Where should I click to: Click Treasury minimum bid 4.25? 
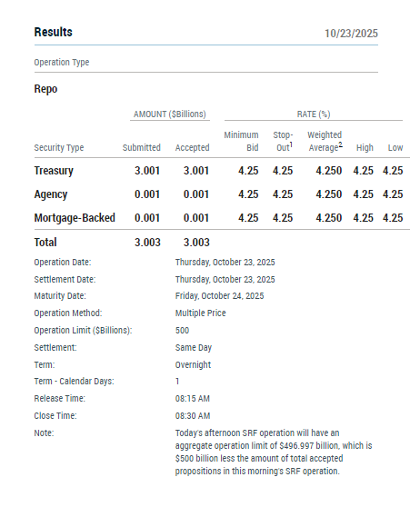coord(248,171)
